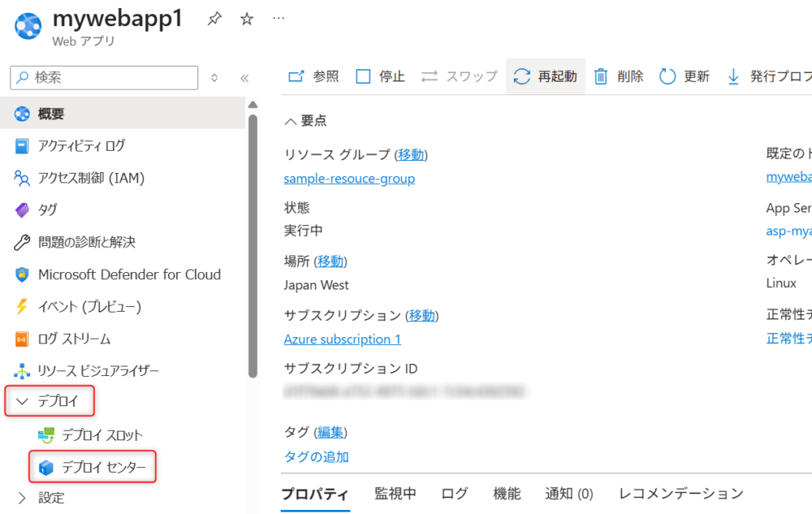Click the 概要 globe icon in sidebar

coord(21,113)
